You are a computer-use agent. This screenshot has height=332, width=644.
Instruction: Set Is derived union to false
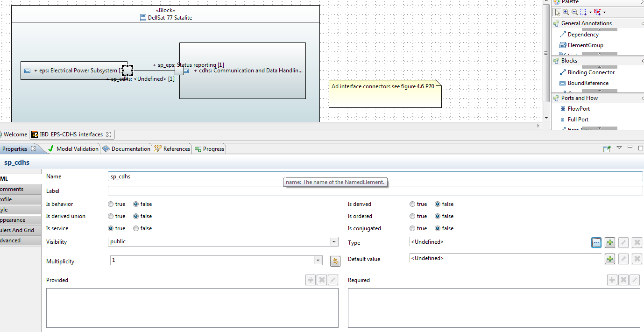(136, 216)
